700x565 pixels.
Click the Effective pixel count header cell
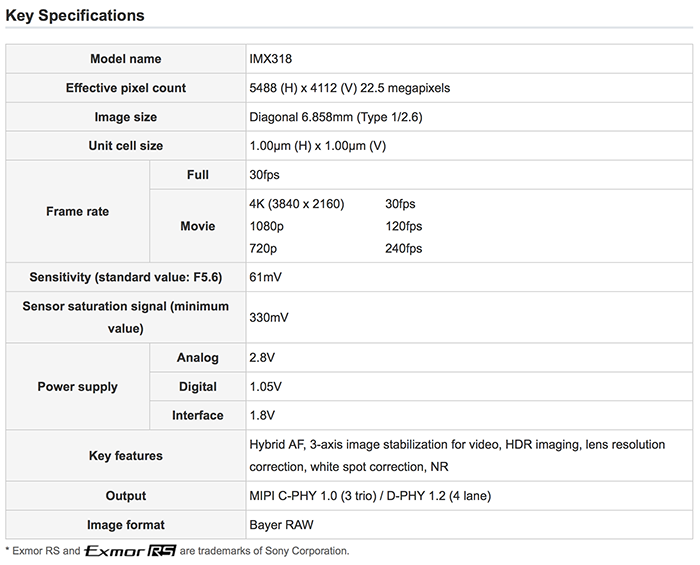tap(125, 88)
